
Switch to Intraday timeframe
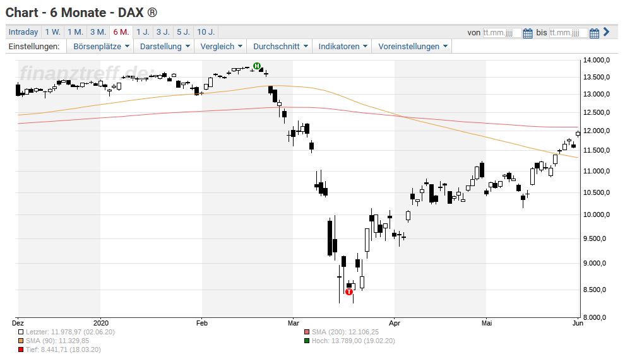coord(23,32)
